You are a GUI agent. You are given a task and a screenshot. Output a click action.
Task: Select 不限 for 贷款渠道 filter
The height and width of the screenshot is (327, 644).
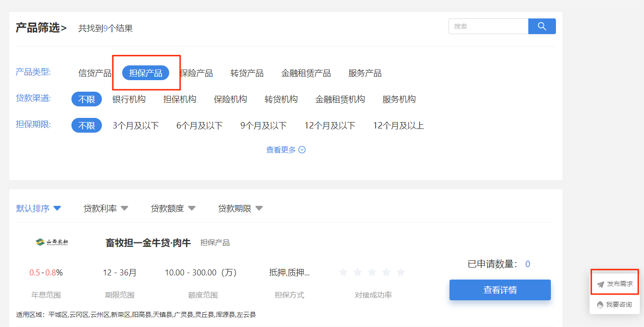pos(86,99)
